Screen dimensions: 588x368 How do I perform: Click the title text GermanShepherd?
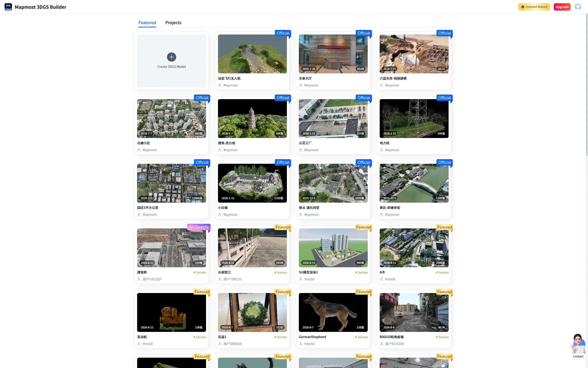pyautogui.click(x=312, y=337)
